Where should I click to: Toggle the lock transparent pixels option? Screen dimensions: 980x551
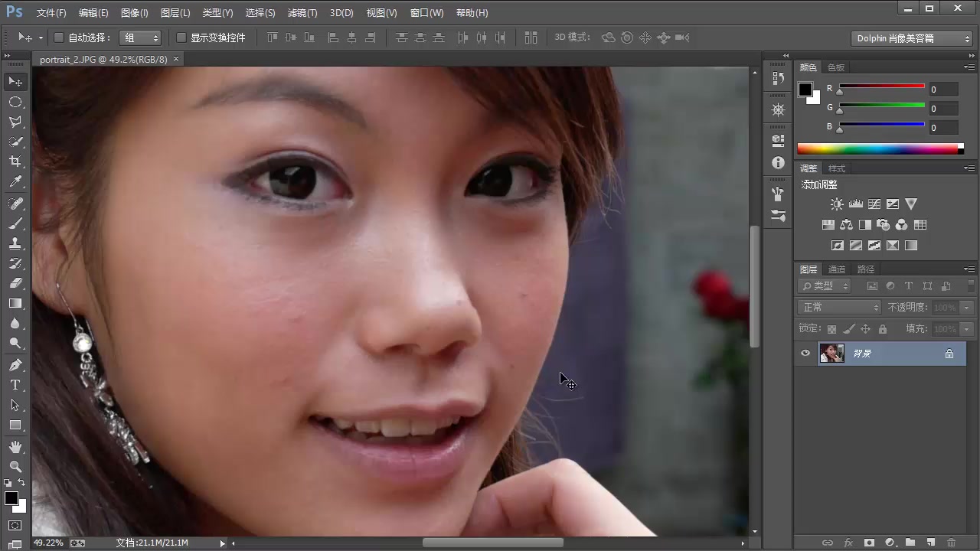pos(831,329)
